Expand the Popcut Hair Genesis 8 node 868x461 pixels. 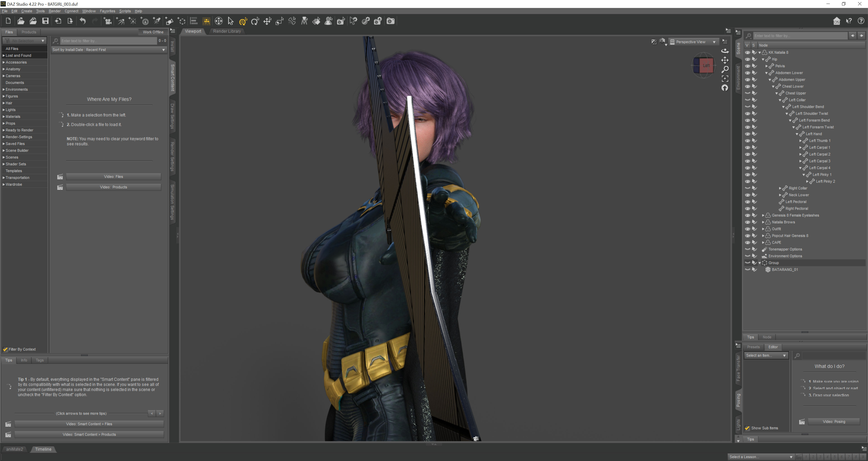[x=763, y=236]
